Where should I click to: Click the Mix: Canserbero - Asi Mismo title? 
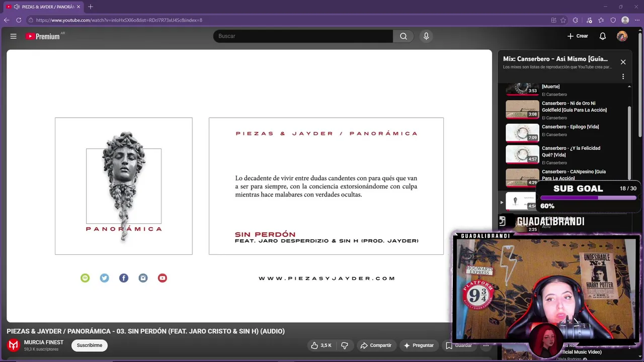click(555, 59)
